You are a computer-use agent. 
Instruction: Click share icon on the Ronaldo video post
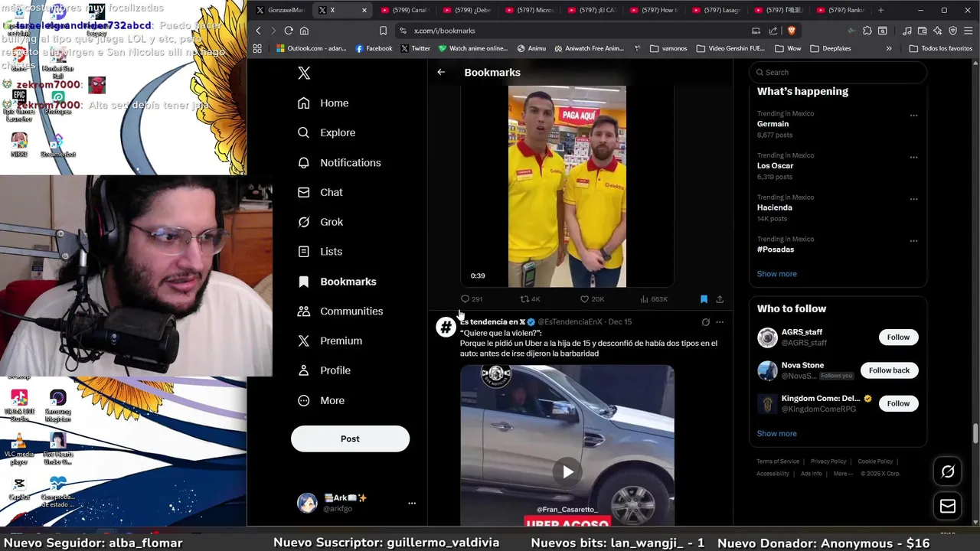[x=720, y=299]
